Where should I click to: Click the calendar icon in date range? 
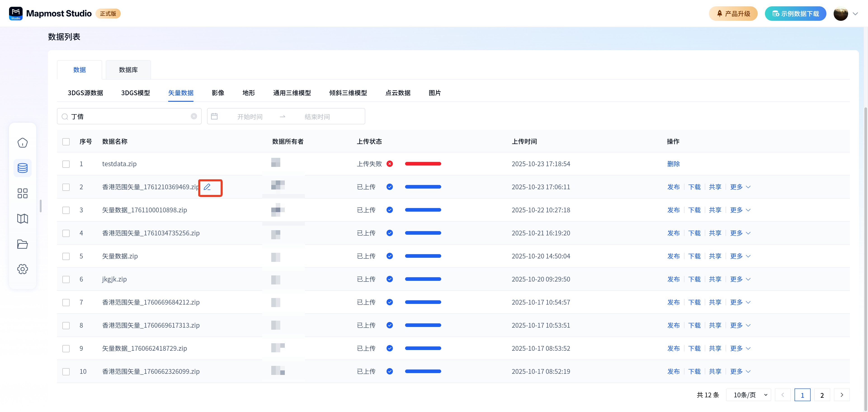click(x=214, y=116)
